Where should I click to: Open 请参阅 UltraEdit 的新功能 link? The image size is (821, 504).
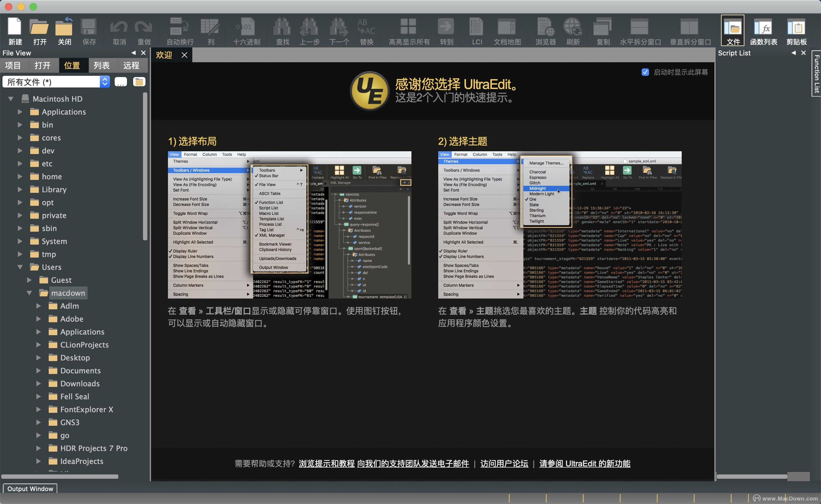(x=585, y=463)
